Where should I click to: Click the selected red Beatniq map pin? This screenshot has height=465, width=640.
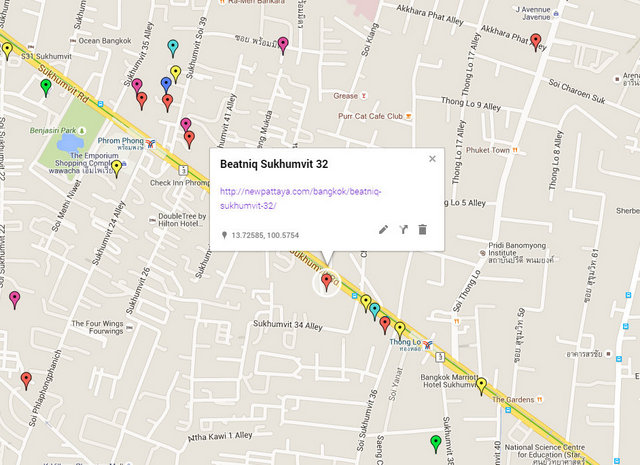click(x=327, y=283)
